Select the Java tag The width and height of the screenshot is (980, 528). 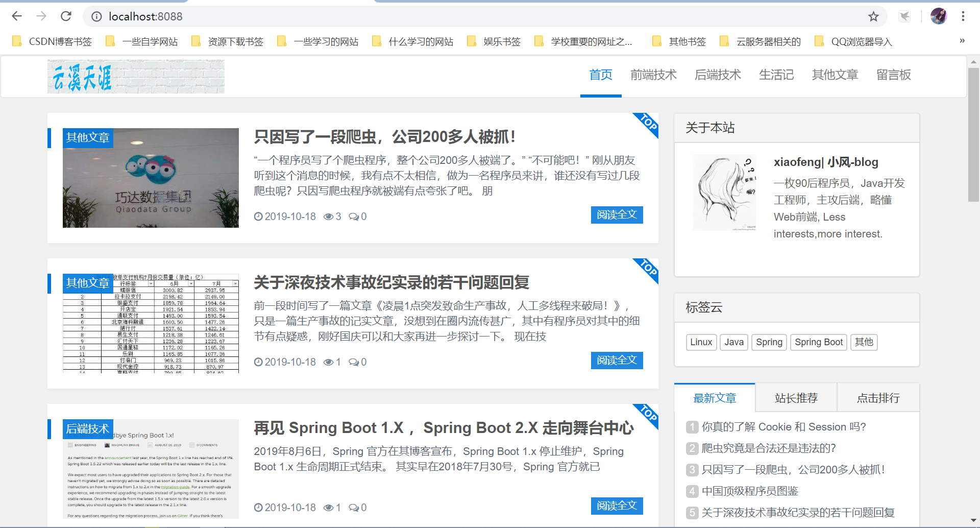point(734,342)
